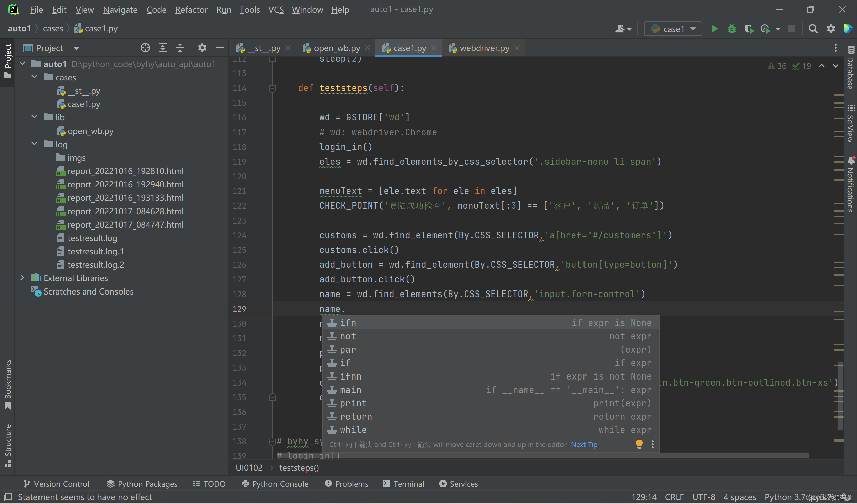Collapse the log folder

click(x=35, y=144)
